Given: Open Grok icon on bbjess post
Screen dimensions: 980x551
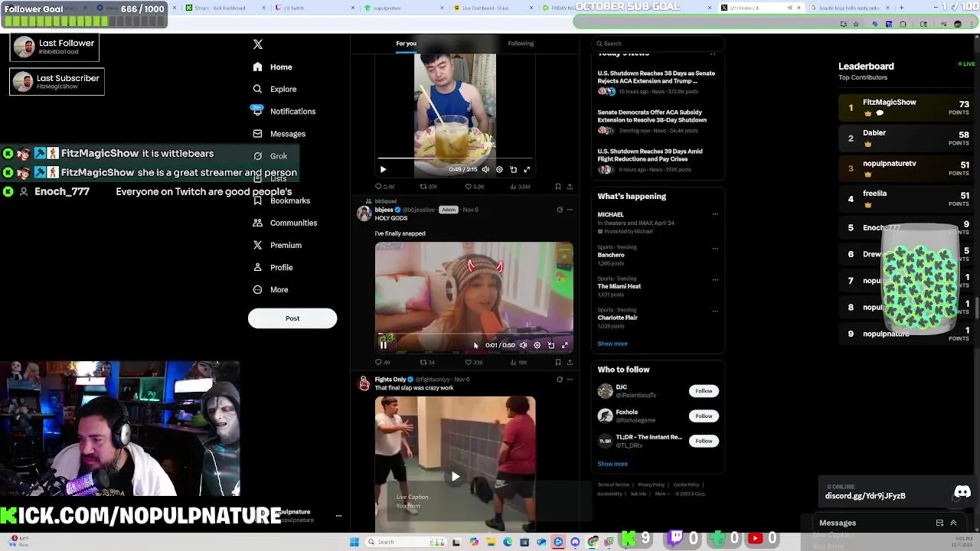Looking at the screenshot, I should click(559, 210).
